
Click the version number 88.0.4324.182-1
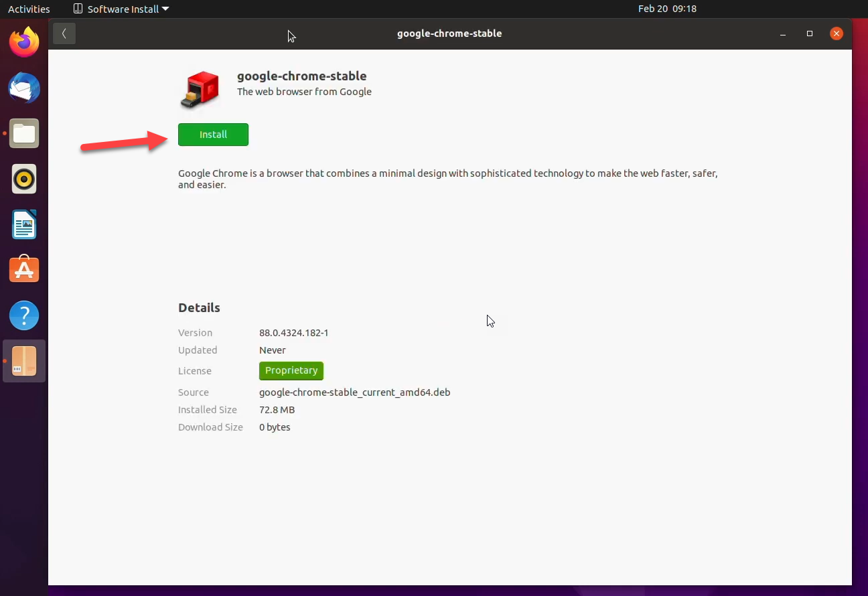[x=293, y=333]
